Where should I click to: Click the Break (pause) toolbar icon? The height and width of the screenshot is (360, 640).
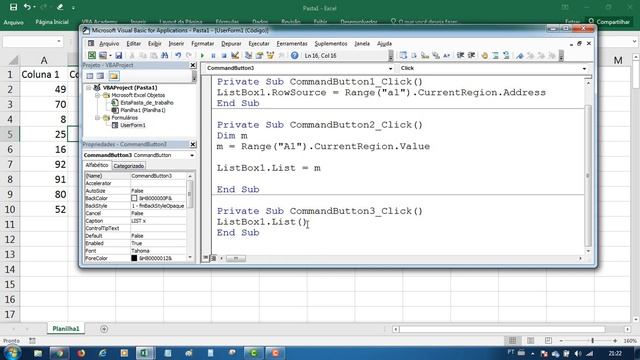[213, 56]
